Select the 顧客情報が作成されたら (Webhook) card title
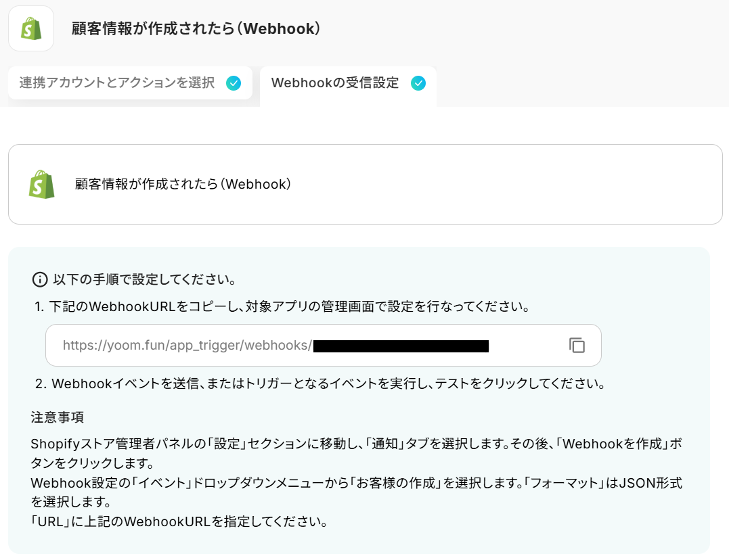 (183, 184)
